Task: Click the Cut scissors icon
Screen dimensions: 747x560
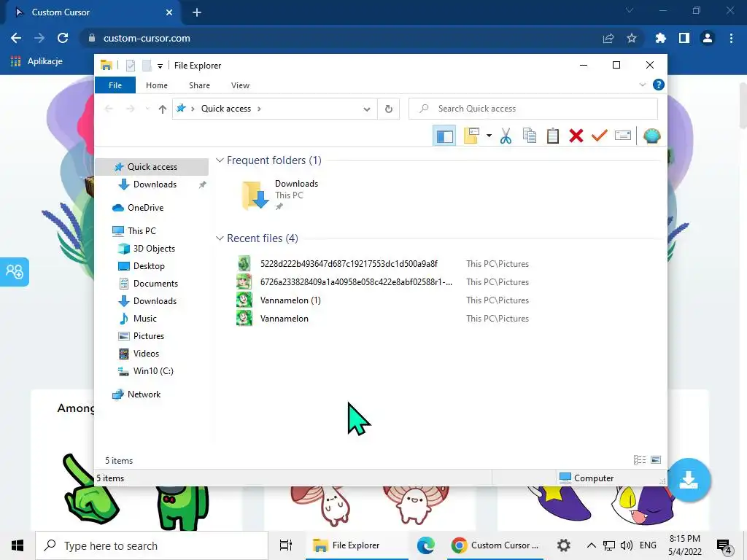Action: click(x=506, y=136)
